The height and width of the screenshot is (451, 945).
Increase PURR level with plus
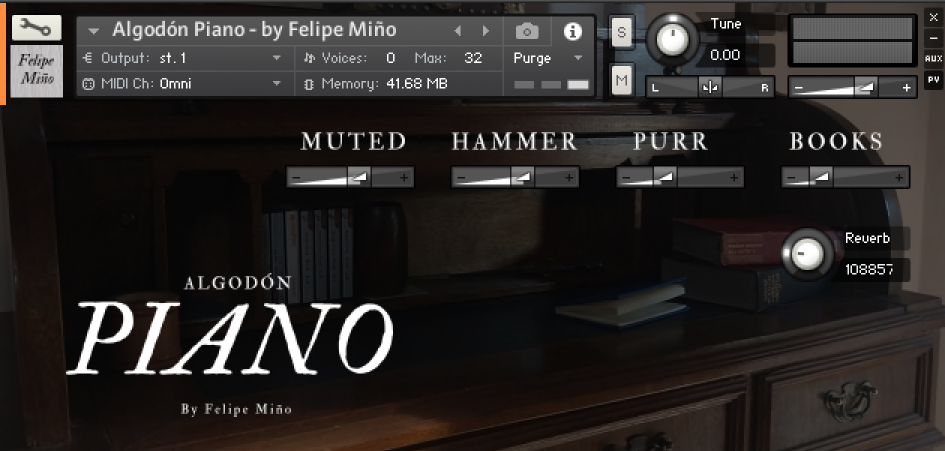(733, 178)
